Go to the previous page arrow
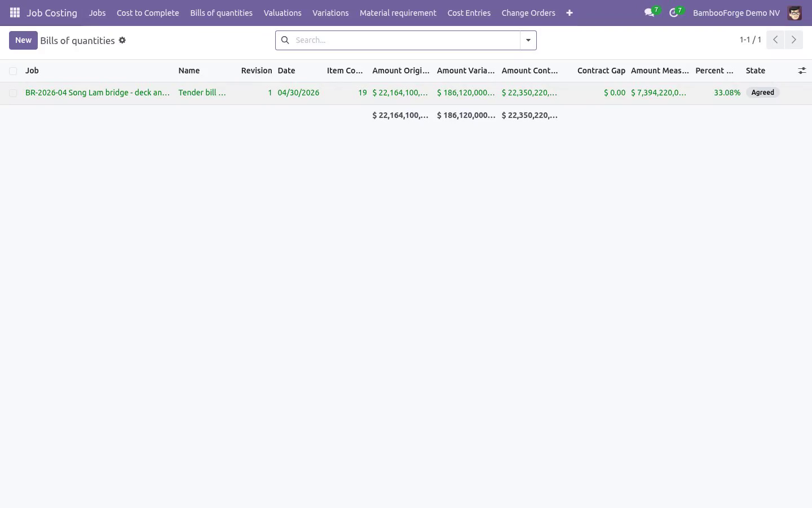 775,40
